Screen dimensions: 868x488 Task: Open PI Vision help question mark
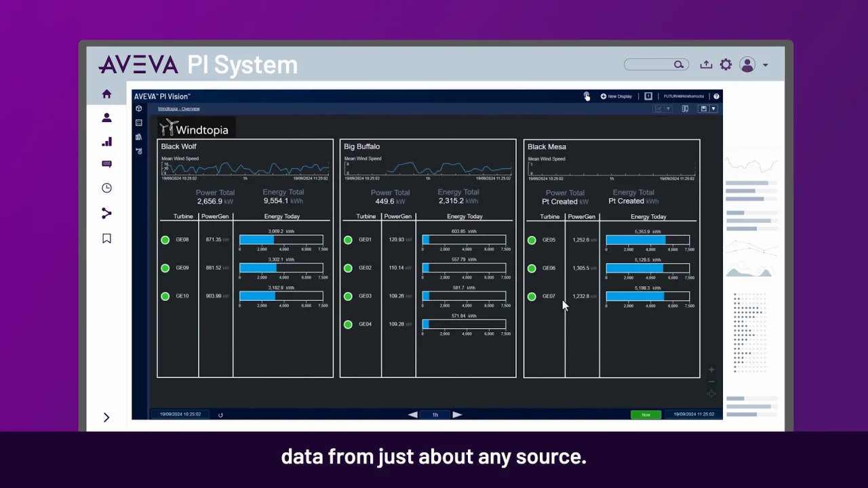click(x=716, y=97)
